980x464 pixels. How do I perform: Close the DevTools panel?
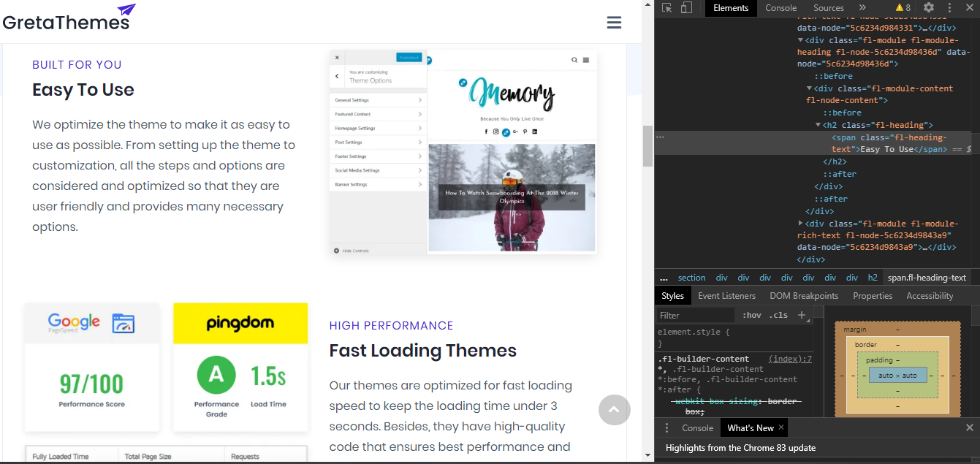969,8
